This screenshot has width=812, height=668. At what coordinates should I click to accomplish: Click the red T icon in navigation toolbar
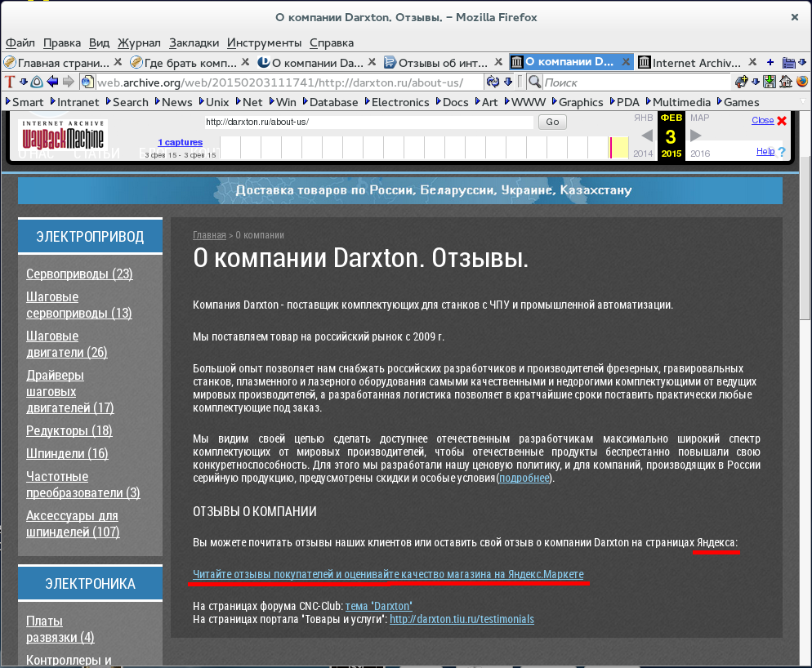(9, 82)
